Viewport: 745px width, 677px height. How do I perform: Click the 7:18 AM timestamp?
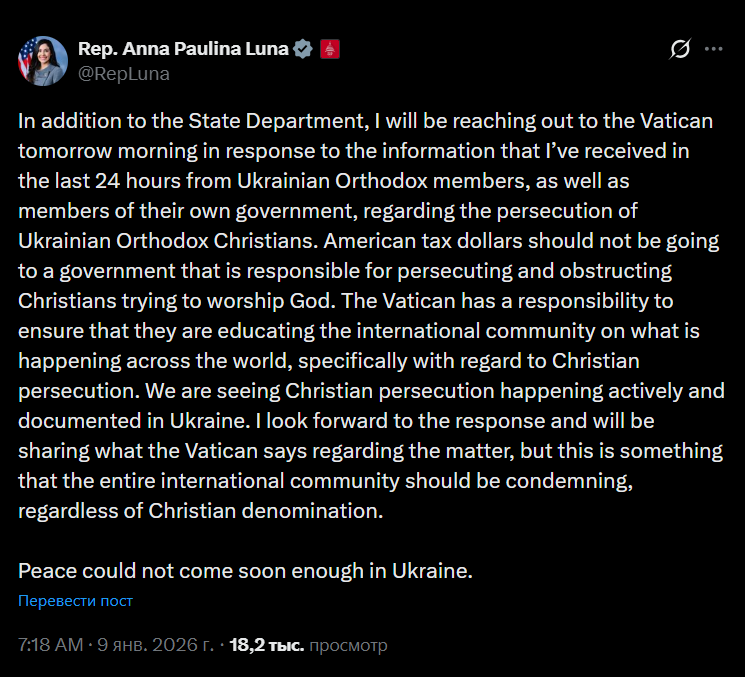click(x=51, y=645)
